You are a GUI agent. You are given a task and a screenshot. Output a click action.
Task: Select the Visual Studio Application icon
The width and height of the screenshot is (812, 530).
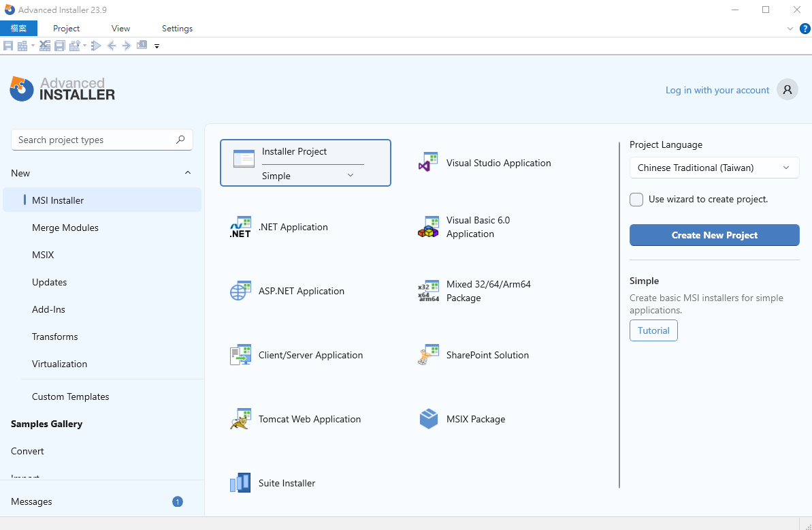428,163
